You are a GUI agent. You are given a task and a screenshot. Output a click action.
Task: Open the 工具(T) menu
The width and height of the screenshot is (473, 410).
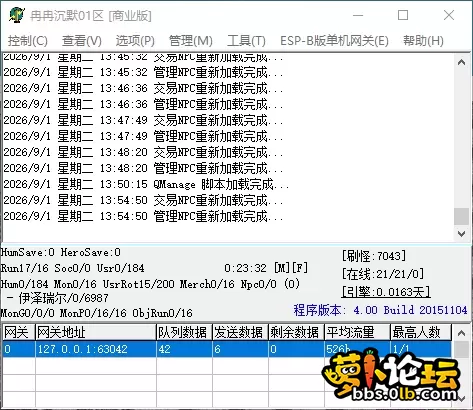[x=246, y=41]
